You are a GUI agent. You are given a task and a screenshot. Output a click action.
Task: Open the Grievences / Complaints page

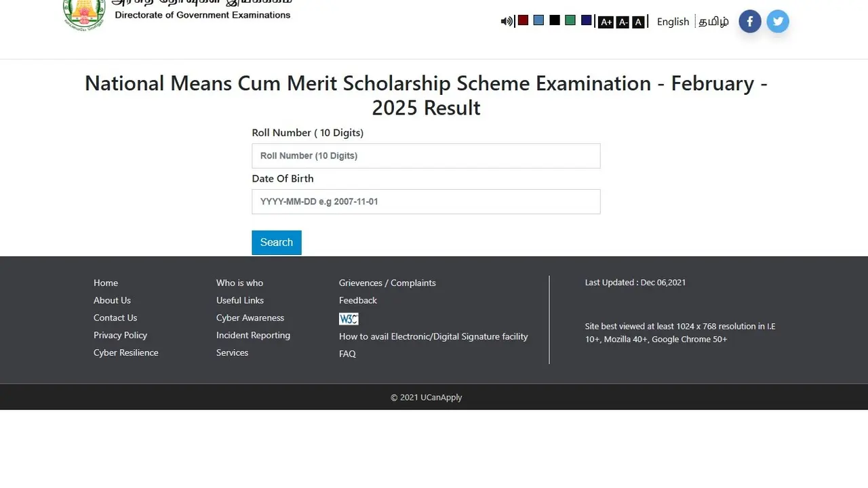(x=387, y=283)
